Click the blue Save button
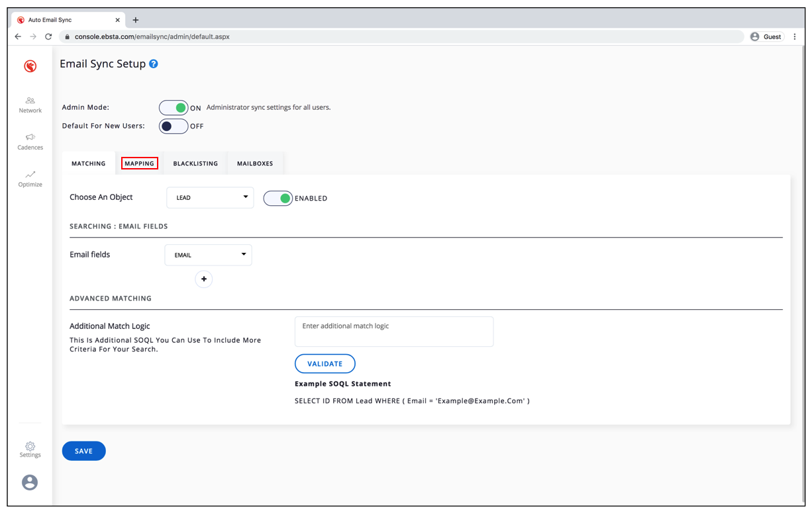 (x=84, y=451)
